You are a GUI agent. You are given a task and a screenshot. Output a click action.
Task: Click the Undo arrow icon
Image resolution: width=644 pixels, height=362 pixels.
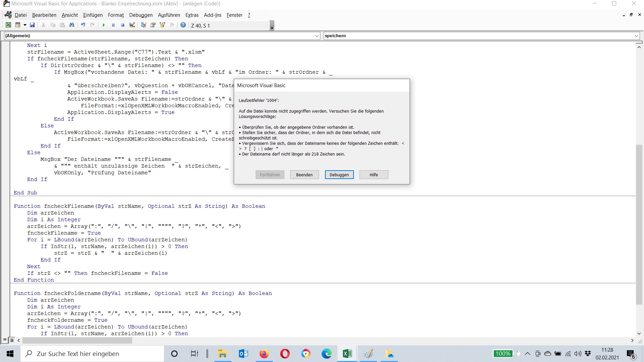83,25
